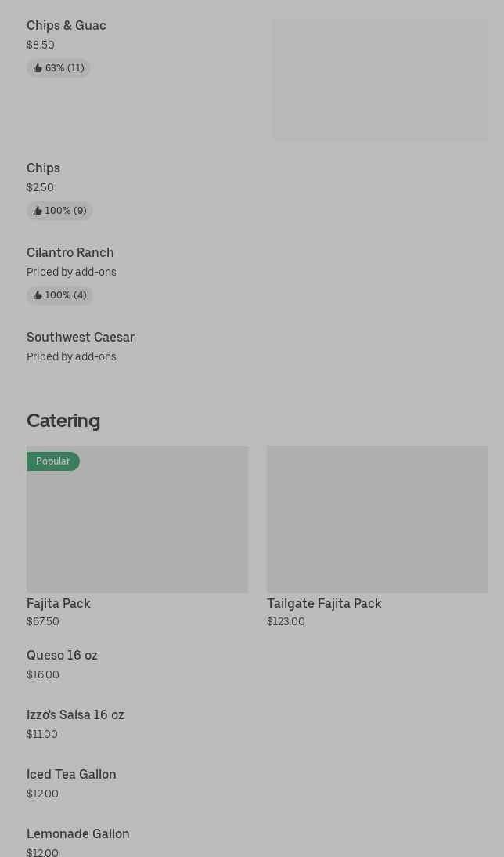Click the 100% (9) rating pill
This screenshot has width=504, height=857.
click(59, 211)
